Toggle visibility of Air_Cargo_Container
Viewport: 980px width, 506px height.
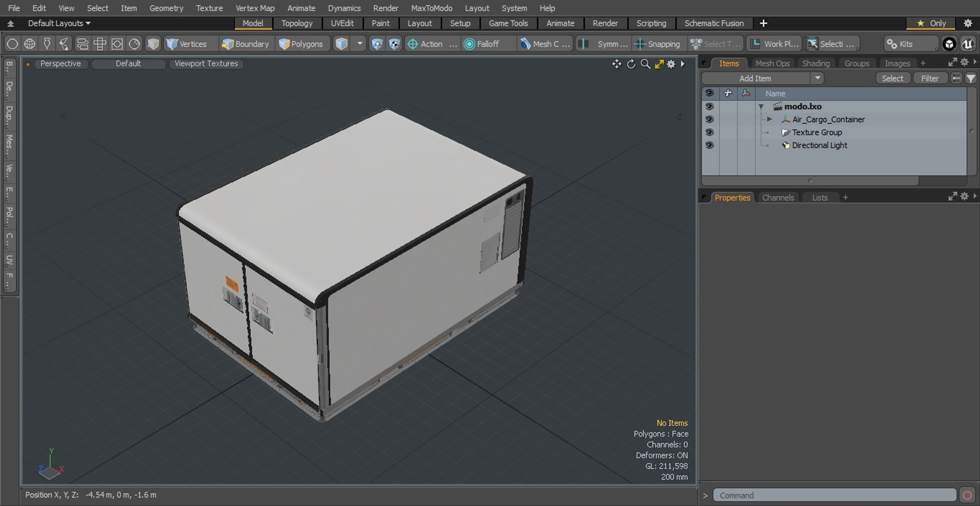[x=709, y=119]
